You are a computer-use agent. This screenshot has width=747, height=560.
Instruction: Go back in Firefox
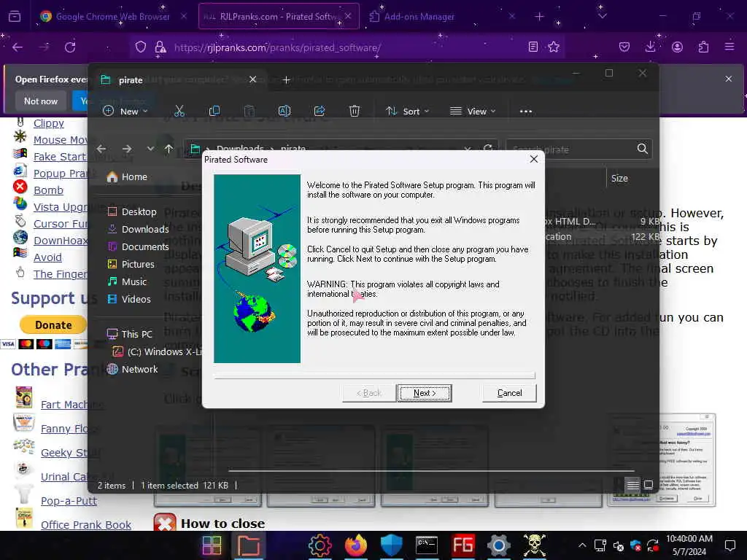(x=18, y=47)
